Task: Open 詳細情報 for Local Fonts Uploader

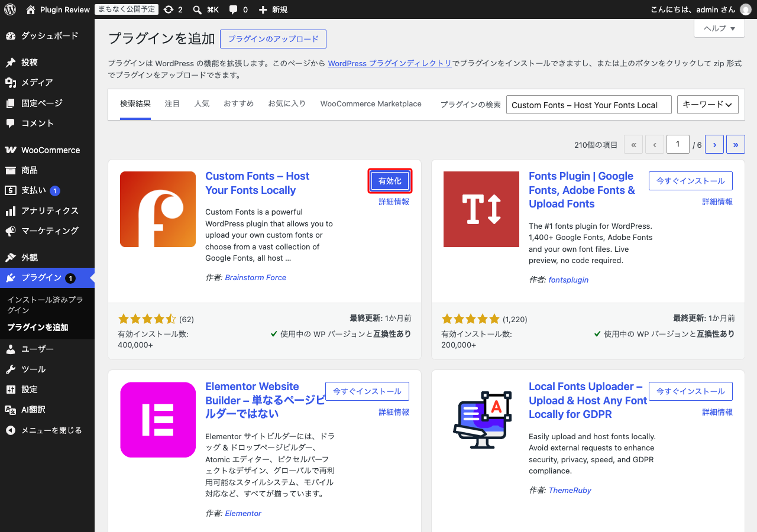Action: (717, 412)
